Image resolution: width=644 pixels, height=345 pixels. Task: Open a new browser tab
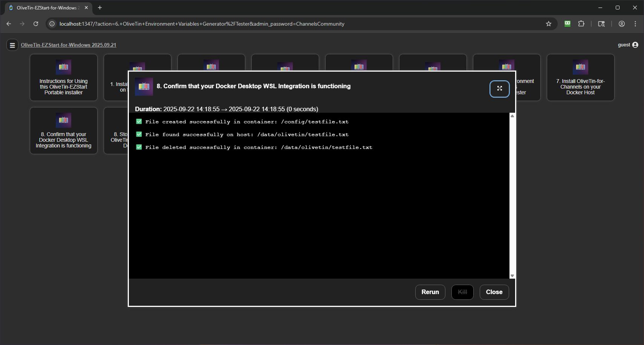tap(100, 8)
